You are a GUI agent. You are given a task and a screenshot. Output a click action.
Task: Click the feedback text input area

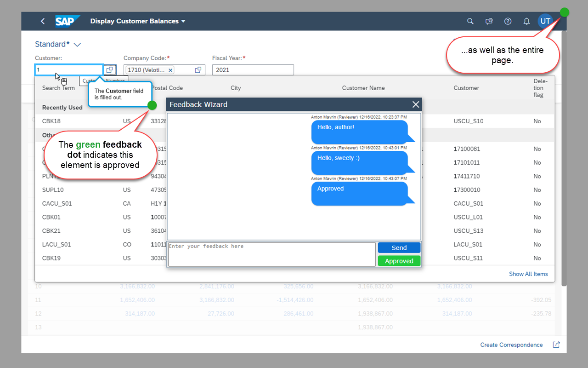pyautogui.click(x=271, y=254)
